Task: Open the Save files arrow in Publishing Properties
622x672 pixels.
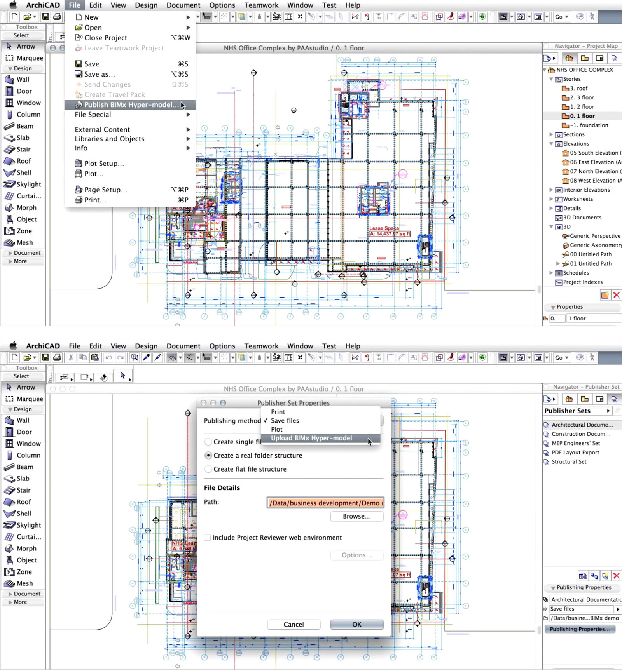Action: (617, 609)
